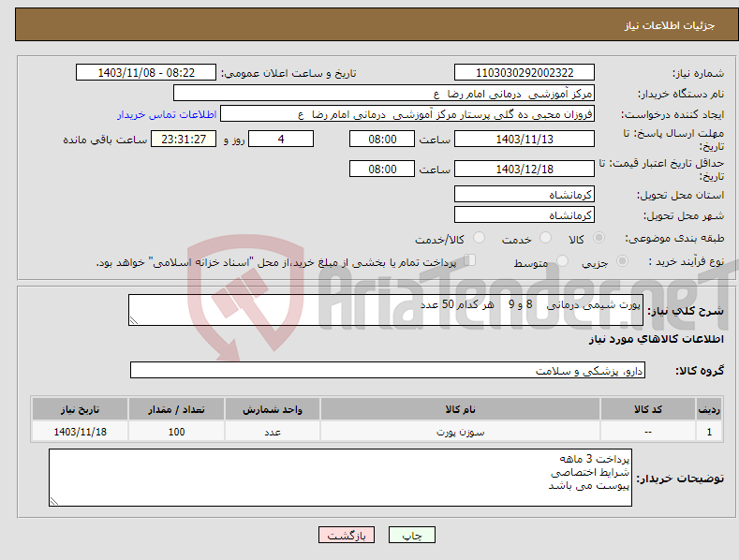Select the متوسط purchase type radio
The width and height of the screenshot is (739, 560).
click(562, 260)
